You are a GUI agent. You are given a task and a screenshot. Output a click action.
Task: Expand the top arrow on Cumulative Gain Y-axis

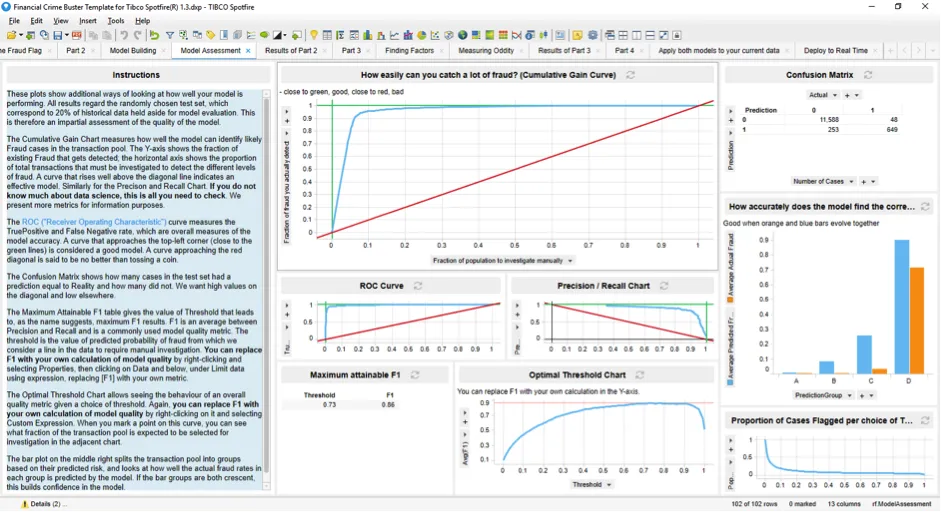coord(286,112)
